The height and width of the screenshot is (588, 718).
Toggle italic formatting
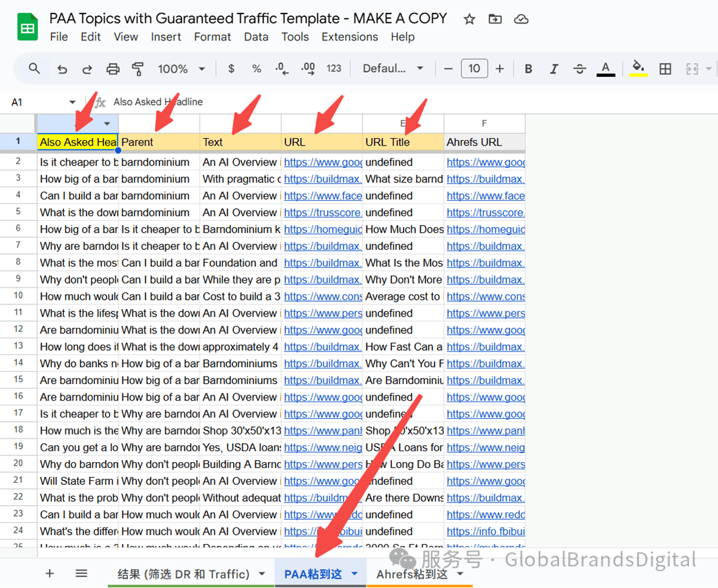coord(554,69)
